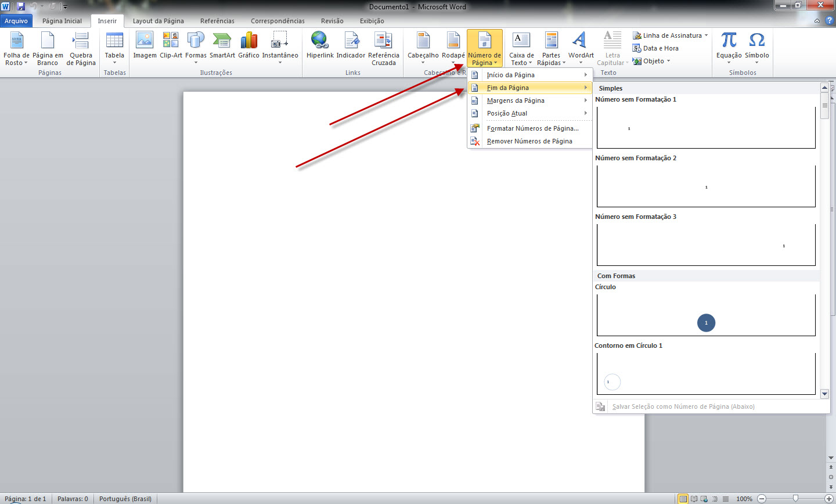
Task: Switch to Draft view in status bar
Action: tap(725, 499)
